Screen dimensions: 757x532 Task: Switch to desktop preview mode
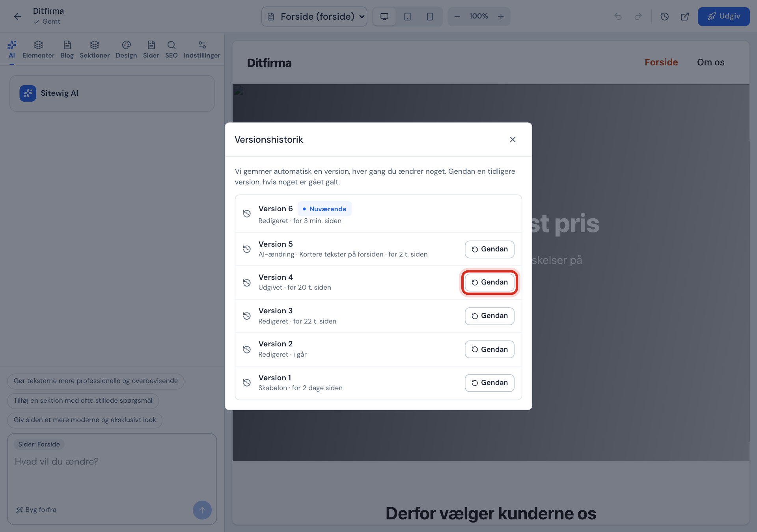[384, 17]
